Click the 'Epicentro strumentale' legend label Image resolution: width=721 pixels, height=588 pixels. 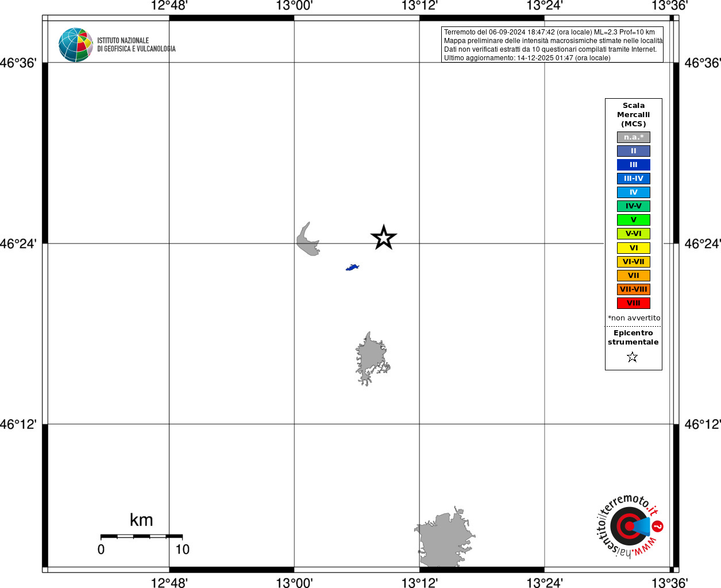click(x=633, y=338)
